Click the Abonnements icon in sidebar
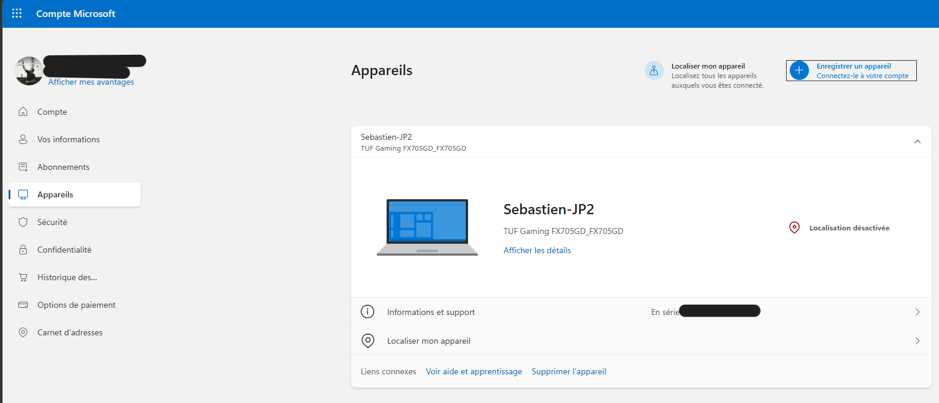This screenshot has width=939, height=403. pyautogui.click(x=23, y=167)
